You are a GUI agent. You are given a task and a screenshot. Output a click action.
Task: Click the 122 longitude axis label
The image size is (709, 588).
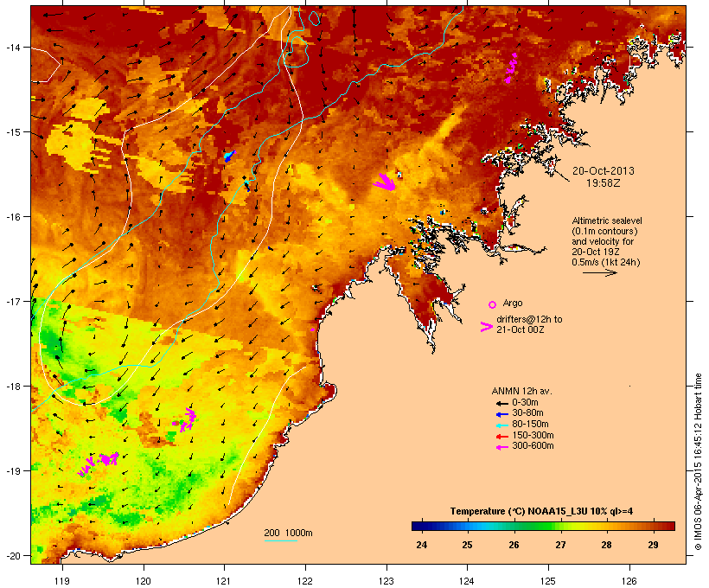[x=305, y=581]
